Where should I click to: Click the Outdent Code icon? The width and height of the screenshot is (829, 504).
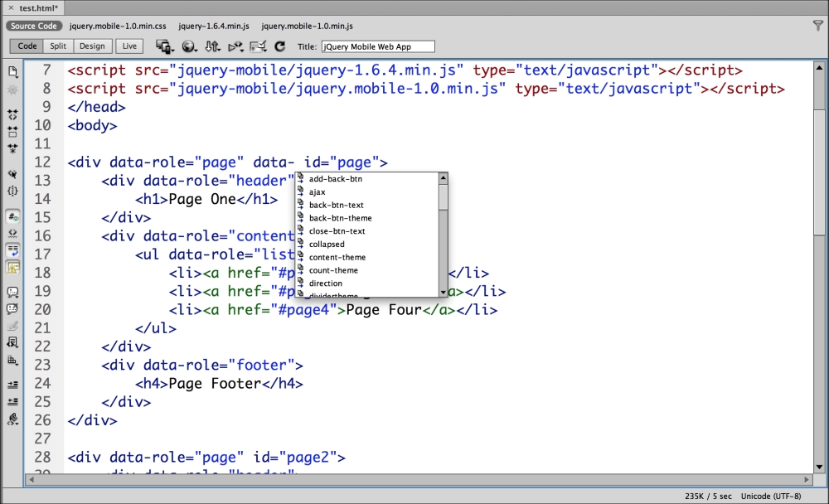(x=12, y=401)
